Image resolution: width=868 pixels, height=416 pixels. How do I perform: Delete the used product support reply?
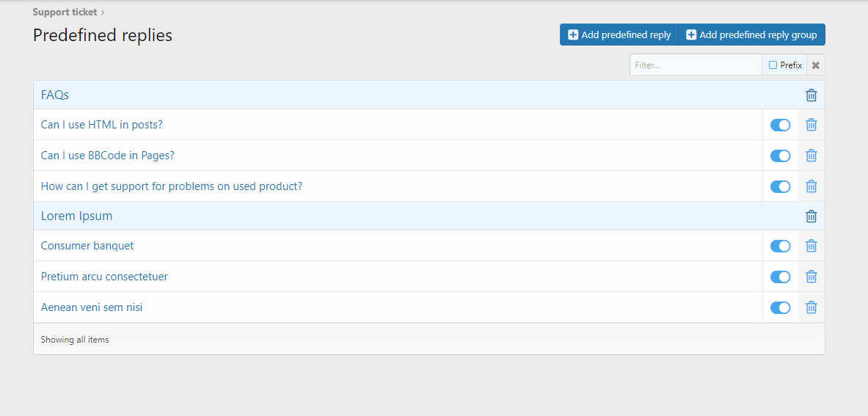pyautogui.click(x=811, y=186)
